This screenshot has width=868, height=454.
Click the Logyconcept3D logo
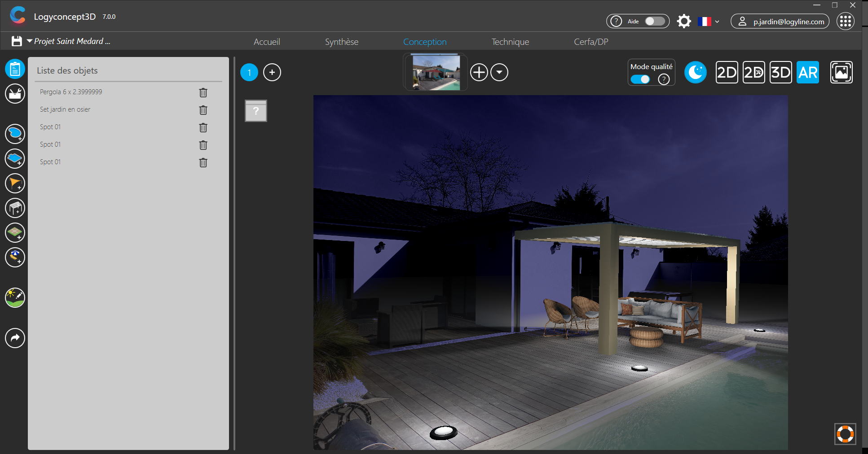click(18, 15)
